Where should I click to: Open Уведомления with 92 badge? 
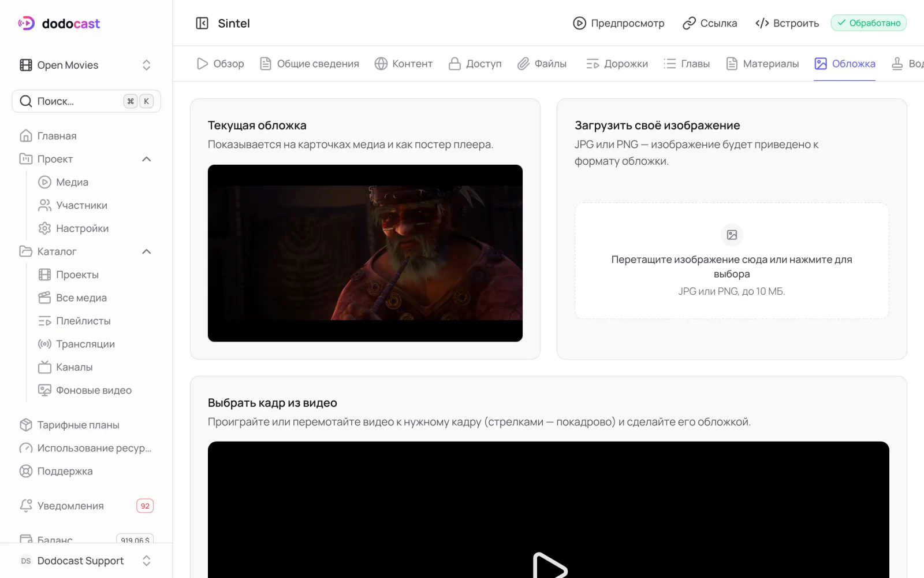tap(86, 506)
